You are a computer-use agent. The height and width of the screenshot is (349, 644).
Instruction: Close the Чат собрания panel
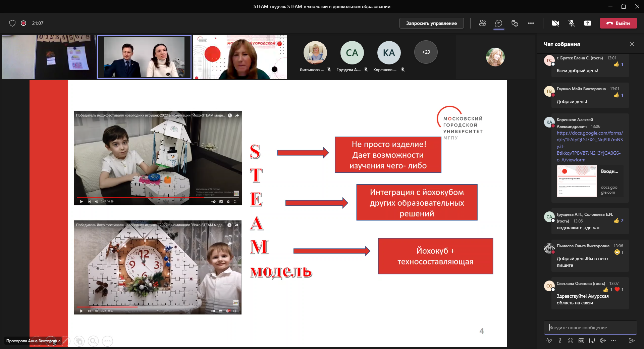632,44
